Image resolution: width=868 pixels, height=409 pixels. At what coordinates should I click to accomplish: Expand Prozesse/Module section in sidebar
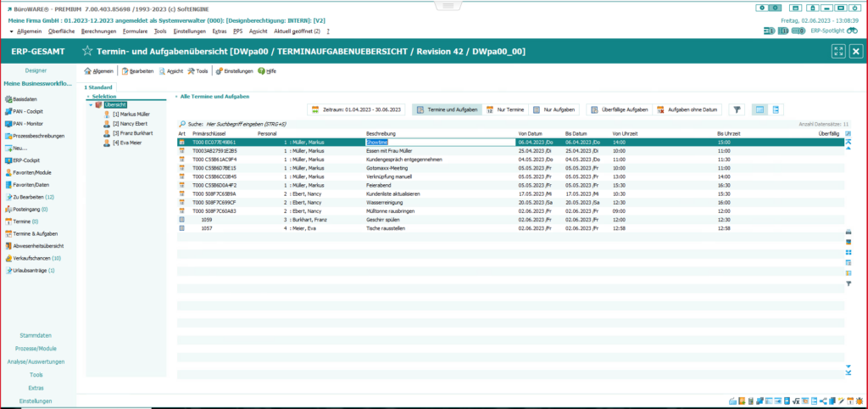pyautogui.click(x=36, y=349)
